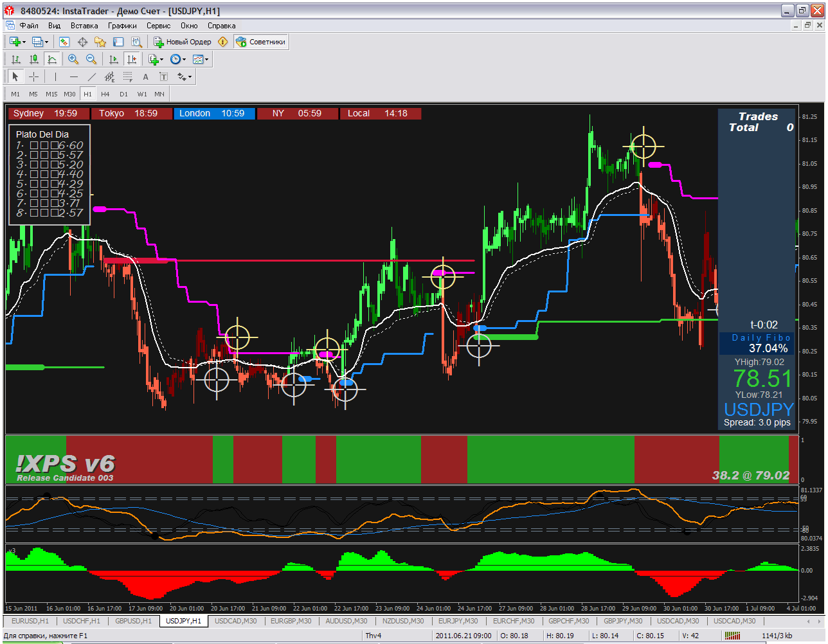
Task: Select the H4 timeframe button
Action: (x=105, y=94)
